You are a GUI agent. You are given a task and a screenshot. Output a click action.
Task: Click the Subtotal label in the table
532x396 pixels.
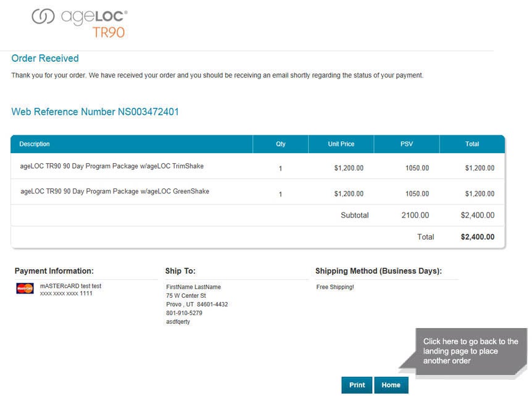coord(354,216)
